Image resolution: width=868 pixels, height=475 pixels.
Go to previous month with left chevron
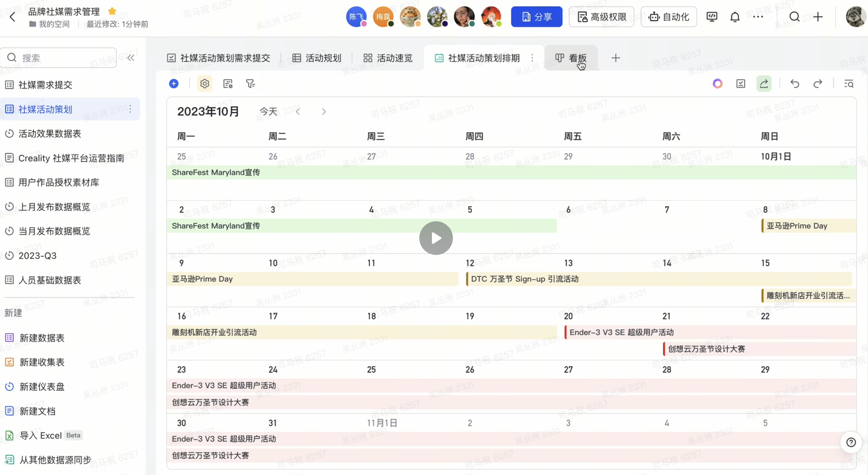pos(298,112)
